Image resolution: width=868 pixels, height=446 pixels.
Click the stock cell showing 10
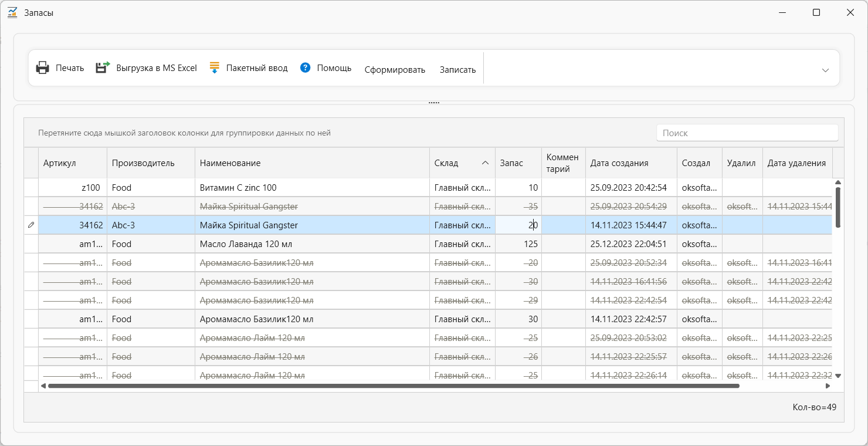(x=518, y=188)
